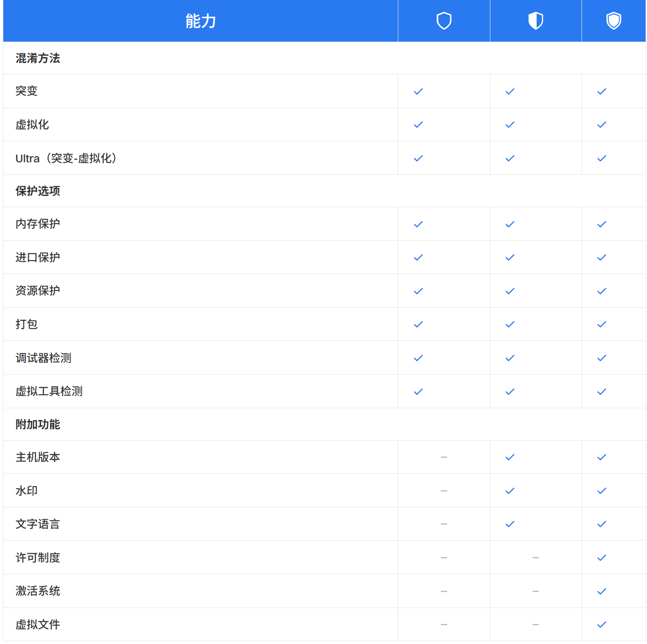Screen dimensions: 647x644
Task: Click the 激活系统 dash under the half-filled shield
Action: tap(535, 591)
